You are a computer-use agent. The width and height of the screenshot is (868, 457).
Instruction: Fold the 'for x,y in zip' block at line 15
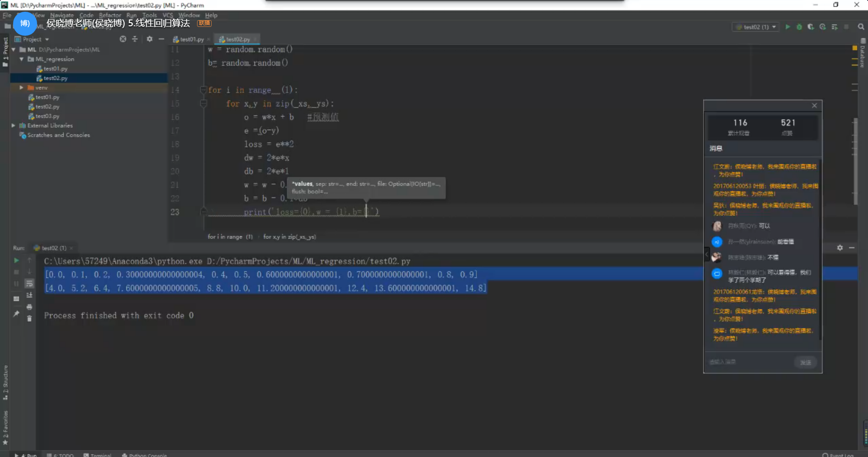tap(203, 104)
